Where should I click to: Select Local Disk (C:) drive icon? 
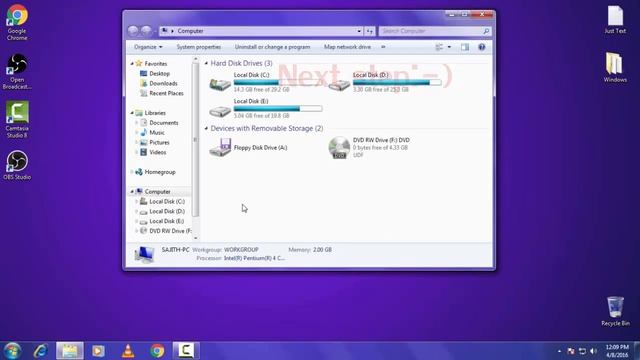(x=220, y=84)
